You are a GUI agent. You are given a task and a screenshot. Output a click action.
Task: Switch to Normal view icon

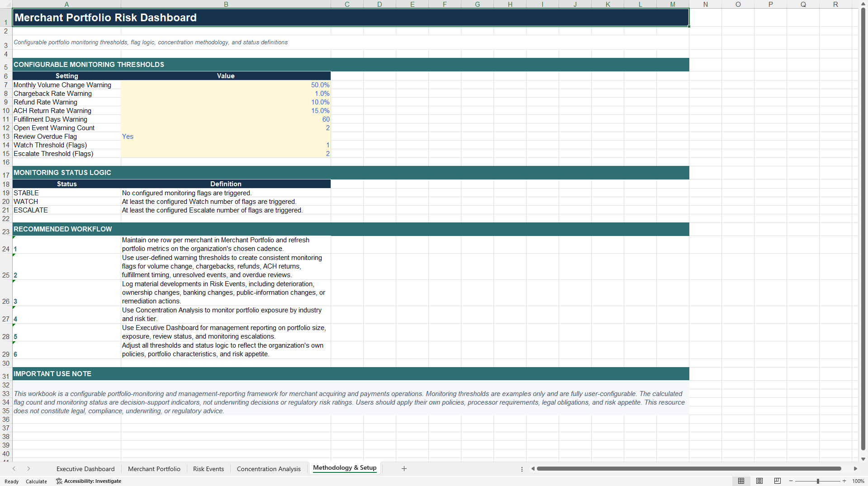[x=741, y=481]
